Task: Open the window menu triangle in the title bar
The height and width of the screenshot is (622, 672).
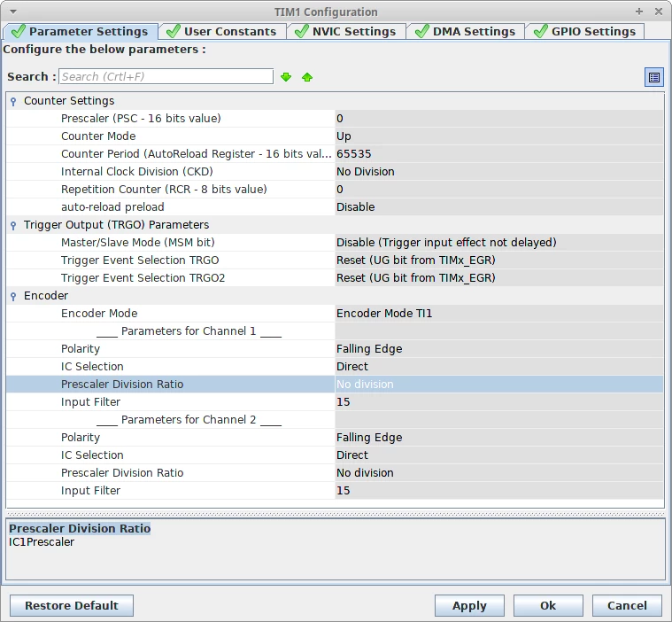Action: pyautogui.click(x=13, y=12)
